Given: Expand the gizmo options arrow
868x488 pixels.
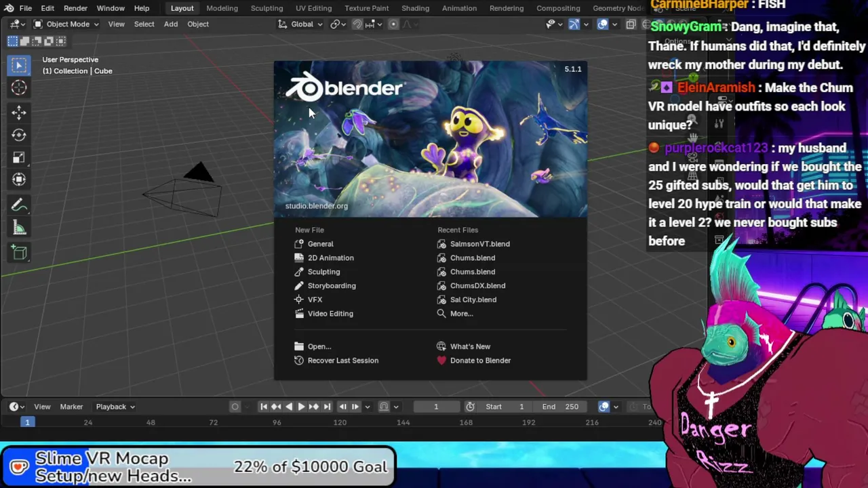Looking at the screenshot, I should [585, 24].
